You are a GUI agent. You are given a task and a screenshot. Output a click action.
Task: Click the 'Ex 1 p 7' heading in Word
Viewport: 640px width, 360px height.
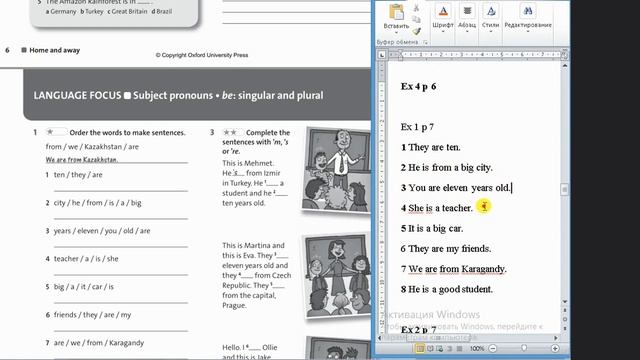pyautogui.click(x=417, y=127)
